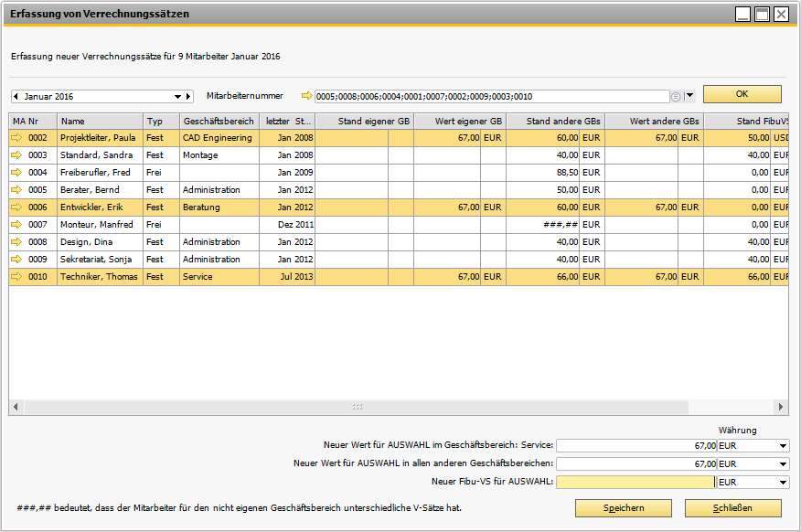The image size is (801, 532).
Task: Expand currency dropdown for Neuer Fibu-VS
Action: (783, 482)
